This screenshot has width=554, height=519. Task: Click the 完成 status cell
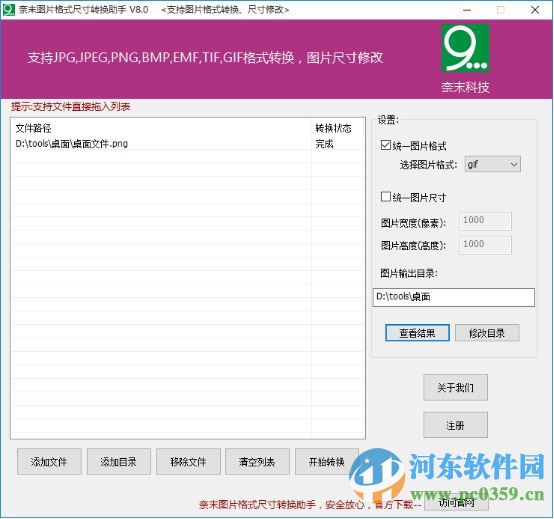point(324,144)
